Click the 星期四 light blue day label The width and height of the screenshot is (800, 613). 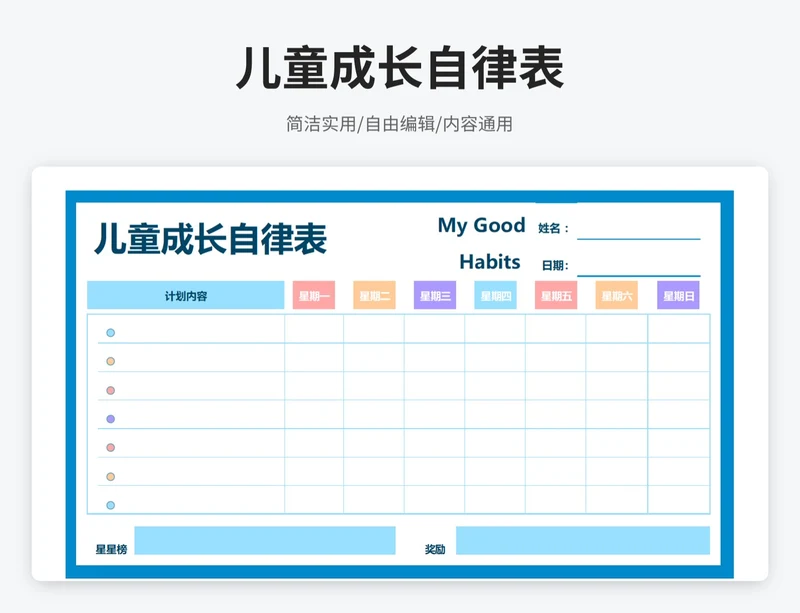coord(495,296)
